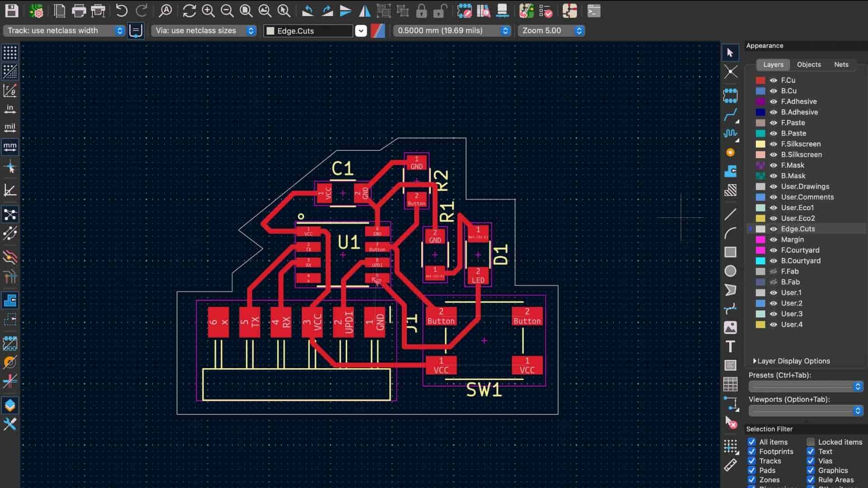Uncheck Footprints in Selection Filter
Viewport: 868px width, 488px height.
tap(751, 451)
